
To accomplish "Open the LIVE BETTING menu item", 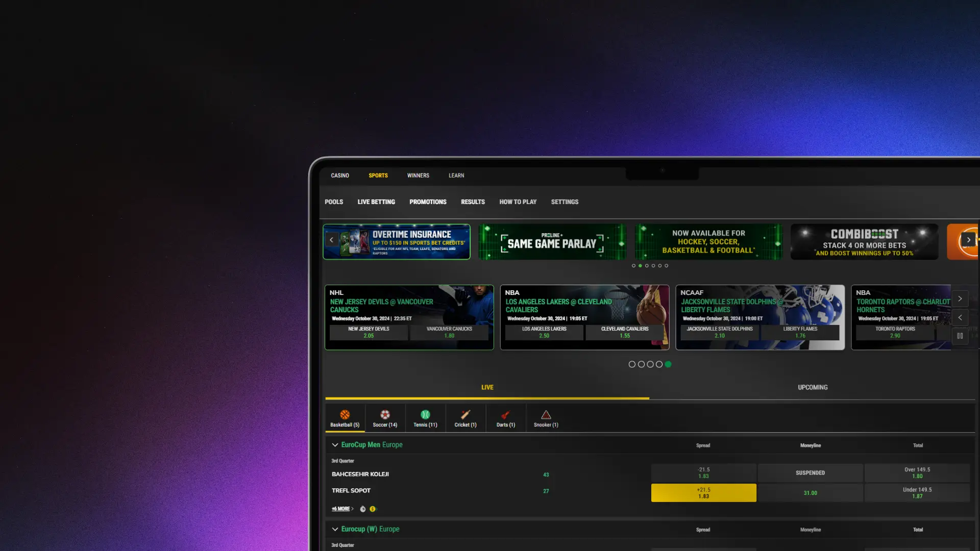I will pyautogui.click(x=376, y=202).
